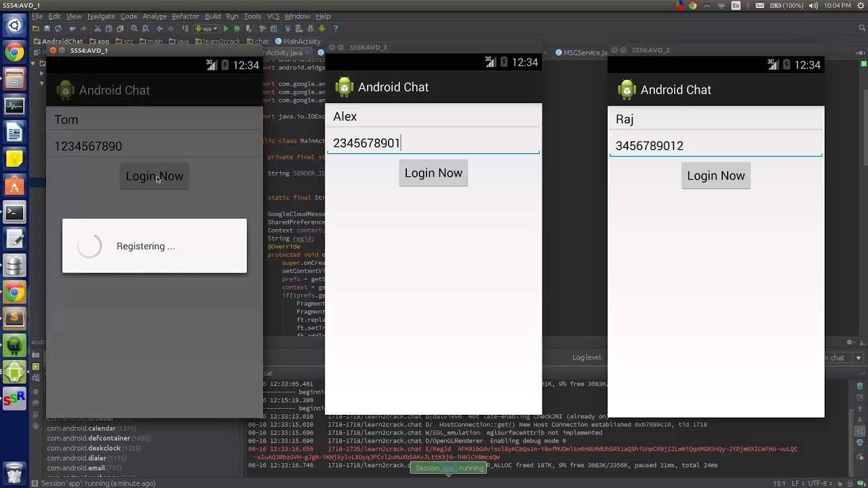Screen dimensions: 868x488
Task: Click the navigate Forward arrow
Action: click(x=171, y=28)
